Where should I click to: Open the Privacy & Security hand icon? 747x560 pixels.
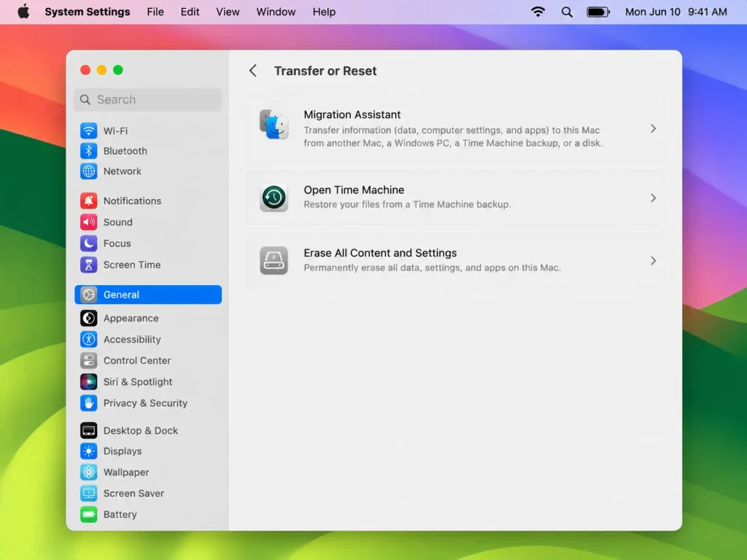pos(88,403)
